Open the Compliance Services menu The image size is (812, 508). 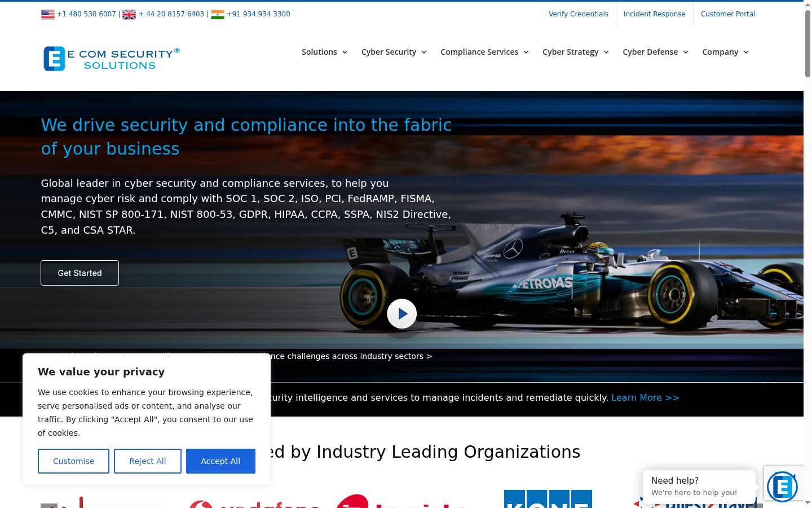479,52
